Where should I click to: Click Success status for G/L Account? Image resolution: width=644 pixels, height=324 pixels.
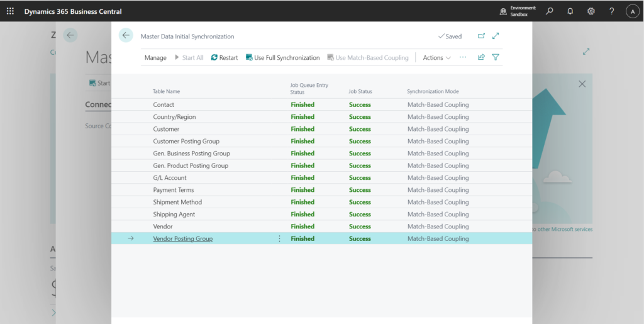pos(360,178)
